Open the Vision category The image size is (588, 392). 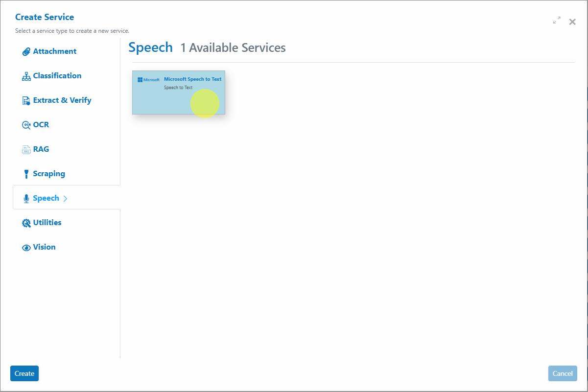point(45,247)
